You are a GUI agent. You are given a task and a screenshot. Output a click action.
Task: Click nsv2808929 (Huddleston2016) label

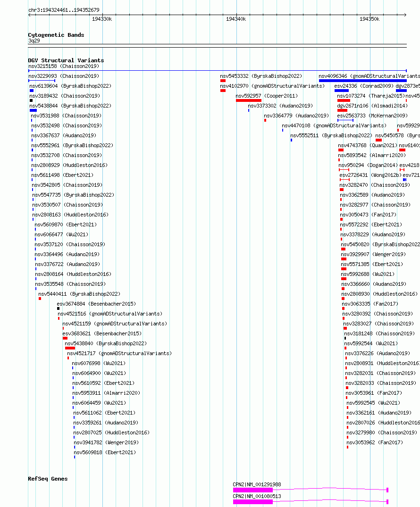(x=69, y=165)
